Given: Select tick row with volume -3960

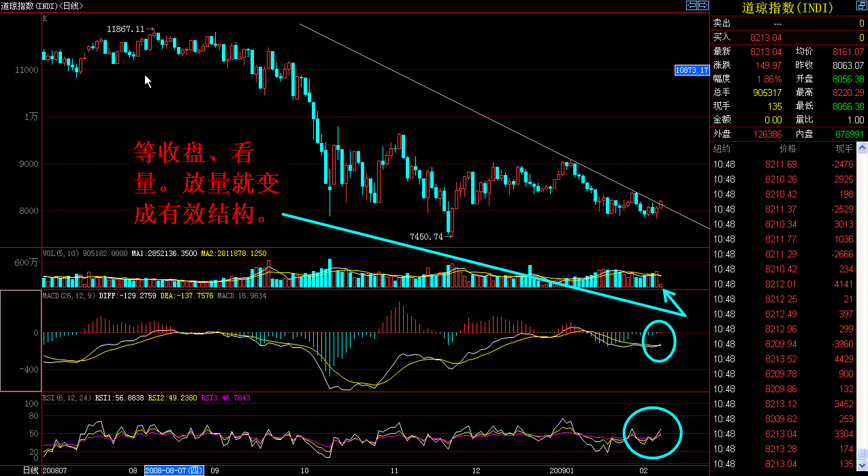Looking at the screenshot, I should 784,344.
